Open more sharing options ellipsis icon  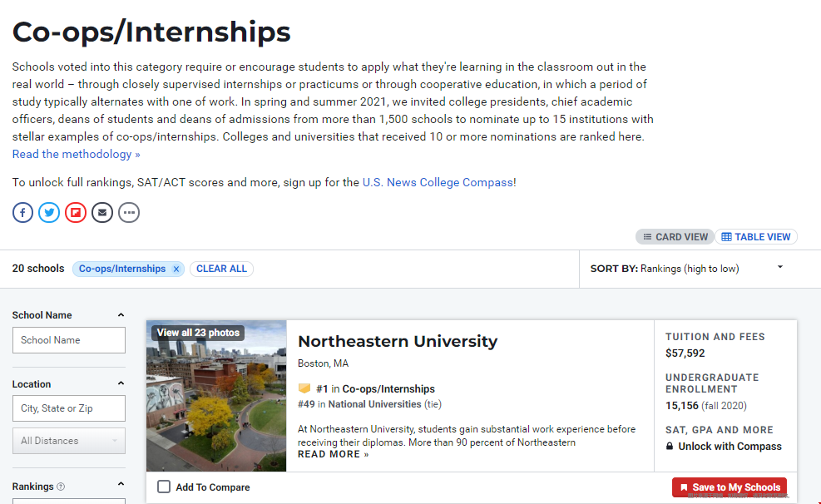129,213
